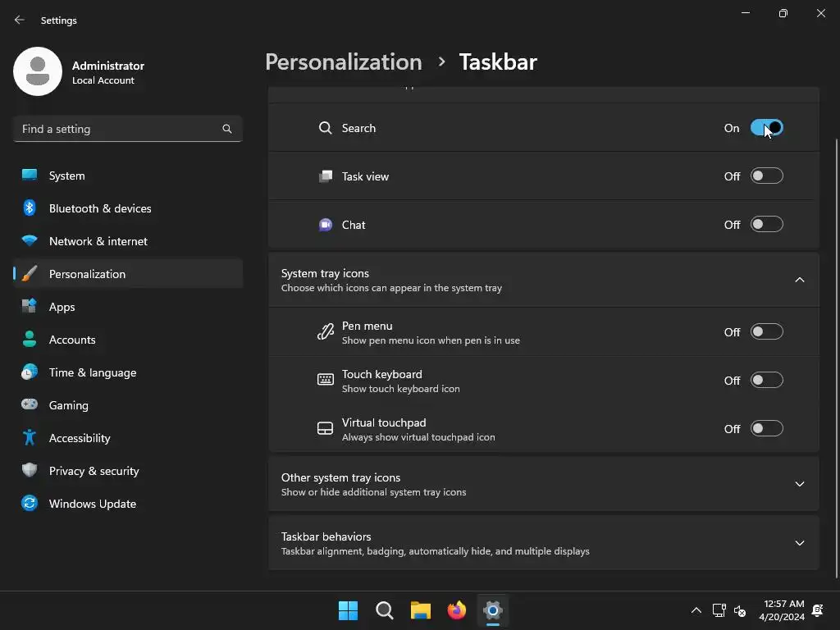Open File Explorer from the taskbar
The height and width of the screenshot is (630, 840).
click(x=421, y=610)
